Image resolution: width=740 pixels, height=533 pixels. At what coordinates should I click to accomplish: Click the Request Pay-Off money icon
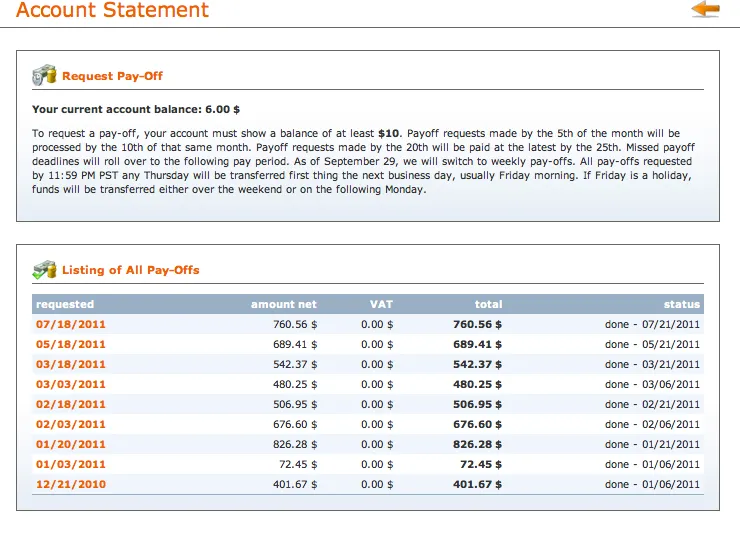[x=44, y=75]
